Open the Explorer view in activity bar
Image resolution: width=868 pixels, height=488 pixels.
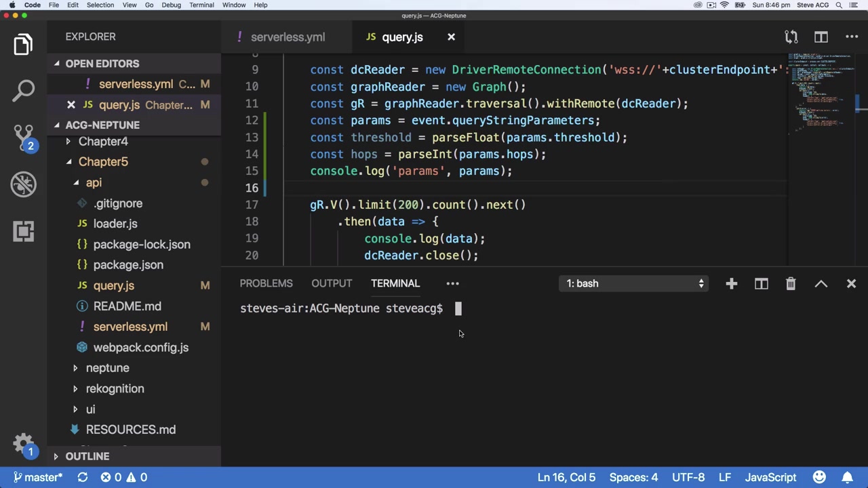click(23, 45)
